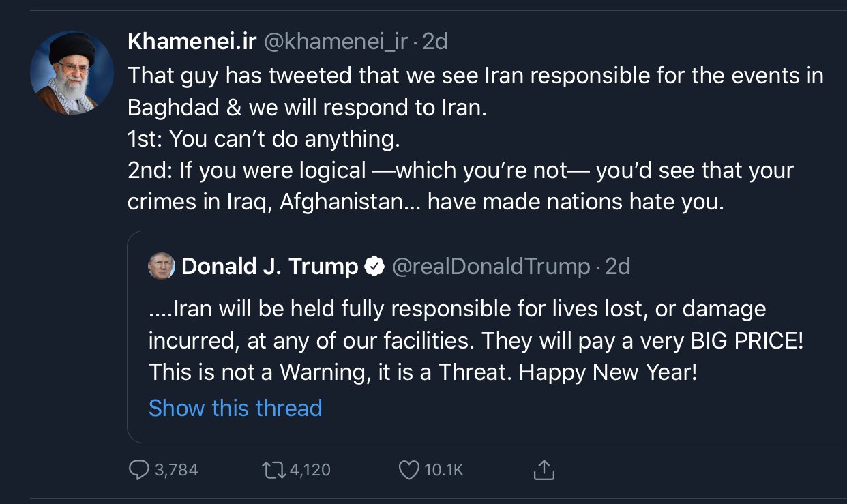Open the share tweet icon
The image size is (847, 504).
[544, 470]
